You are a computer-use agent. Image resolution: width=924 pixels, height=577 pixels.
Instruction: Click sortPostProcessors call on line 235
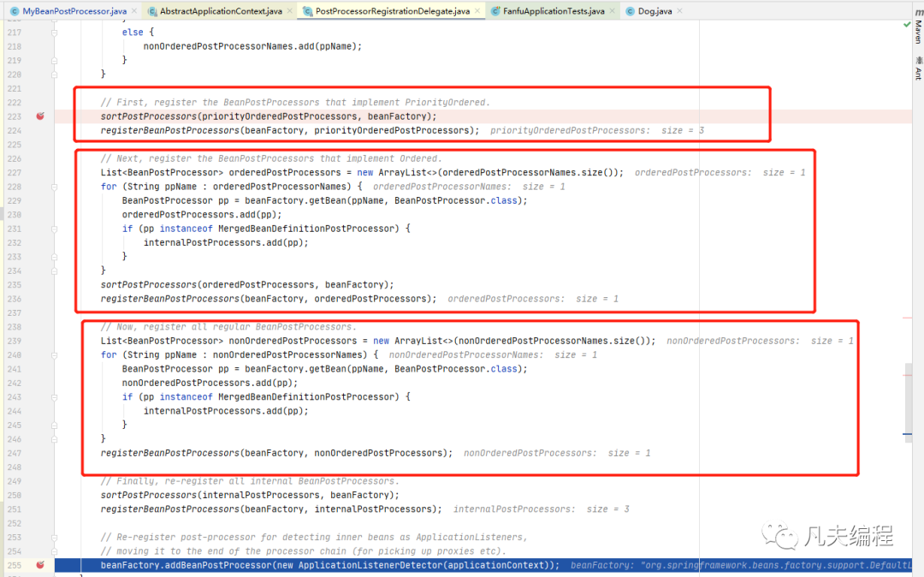[x=149, y=285]
